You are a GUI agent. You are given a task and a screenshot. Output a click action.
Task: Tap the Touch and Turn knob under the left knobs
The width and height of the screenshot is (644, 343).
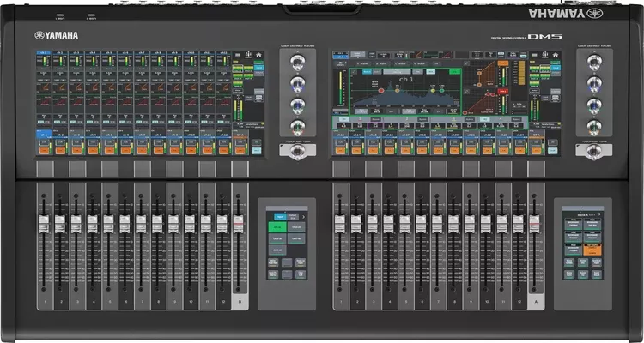(297, 152)
